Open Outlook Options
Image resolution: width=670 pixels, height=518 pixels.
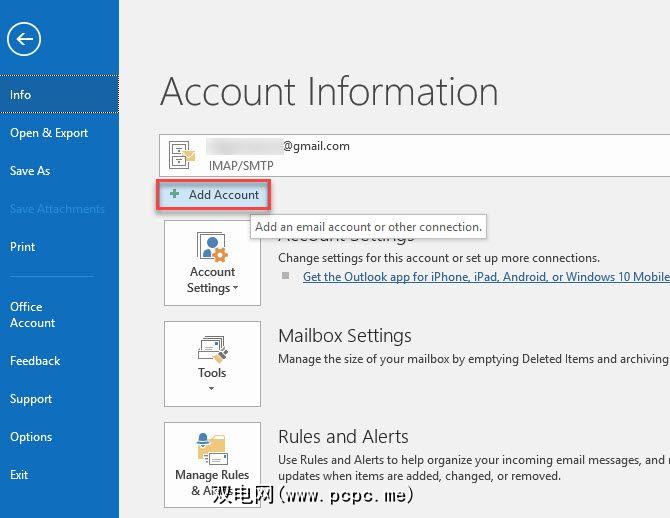(x=31, y=437)
